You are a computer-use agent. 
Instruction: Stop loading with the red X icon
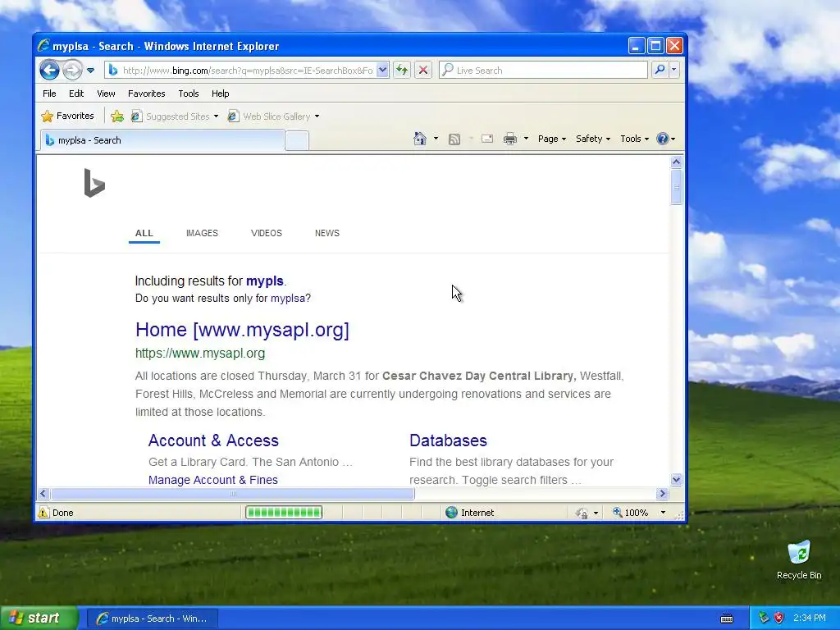click(422, 71)
